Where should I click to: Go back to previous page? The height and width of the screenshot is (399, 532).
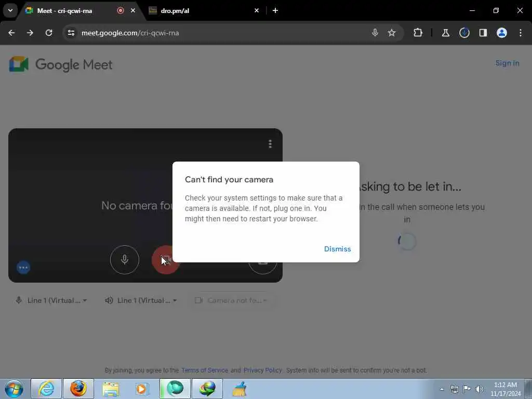[11, 33]
